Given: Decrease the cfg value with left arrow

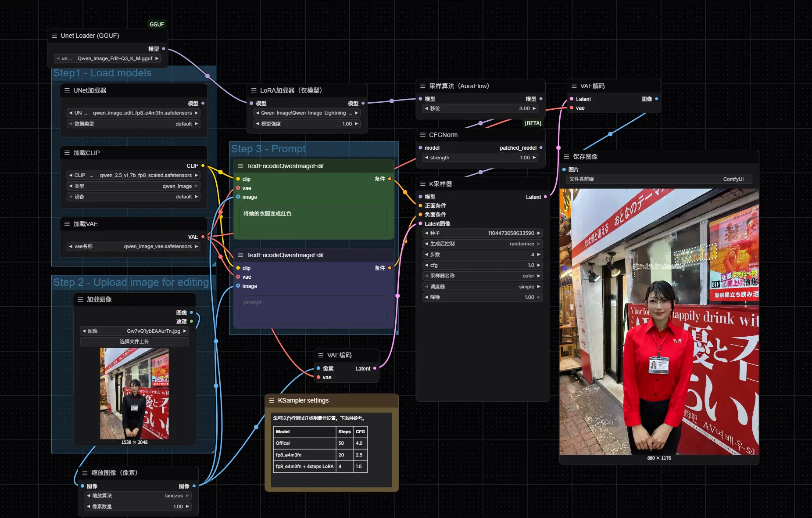Looking at the screenshot, I should tap(426, 265).
